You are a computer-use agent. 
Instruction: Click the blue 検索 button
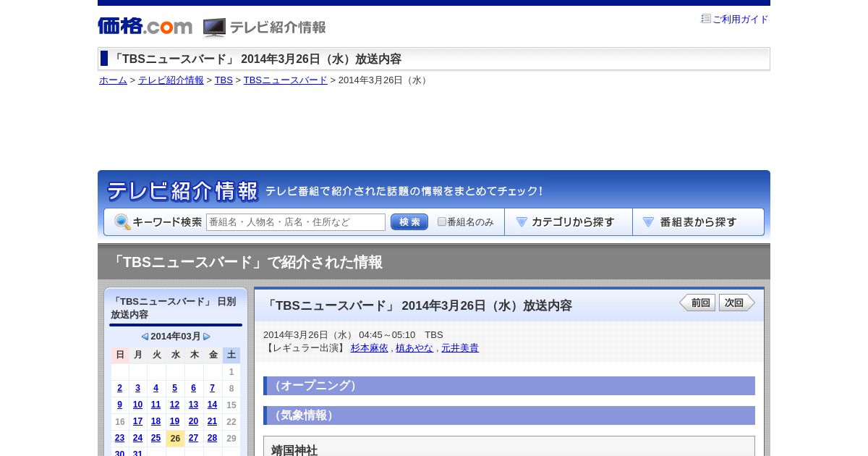click(409, 222)
